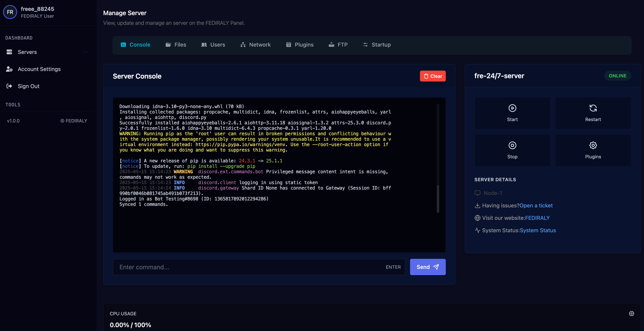Clear the server console output
Image resolution: width=644 pixels, height=331 pixels.
click(433, 76)
